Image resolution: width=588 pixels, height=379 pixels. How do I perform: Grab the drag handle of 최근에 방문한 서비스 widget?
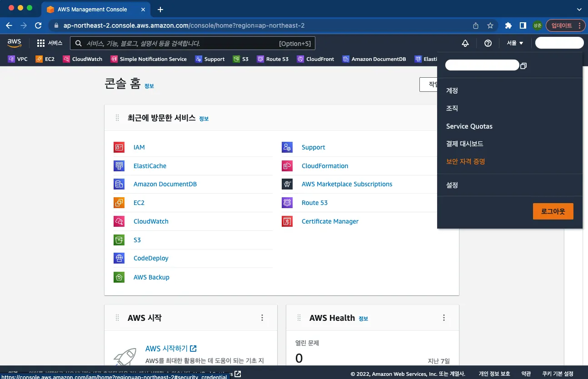[x=117, y=118]
